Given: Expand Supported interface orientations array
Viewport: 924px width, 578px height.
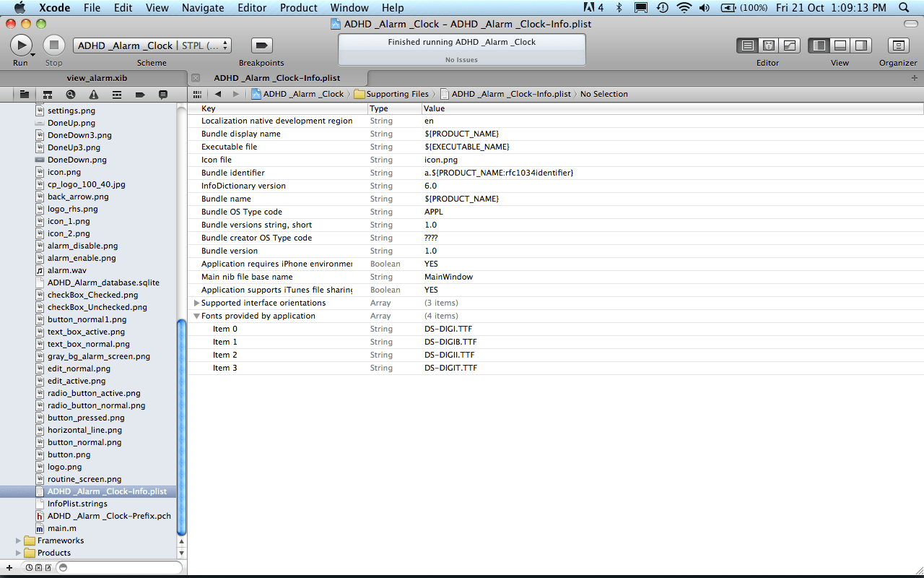Looking at the screenshot, I should pos(197,303).
